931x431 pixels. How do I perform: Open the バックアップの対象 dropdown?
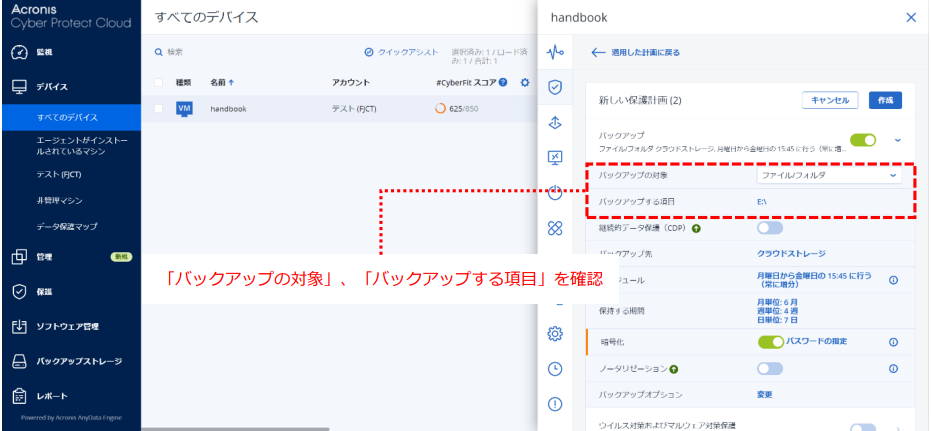click(x=829, y=175)
